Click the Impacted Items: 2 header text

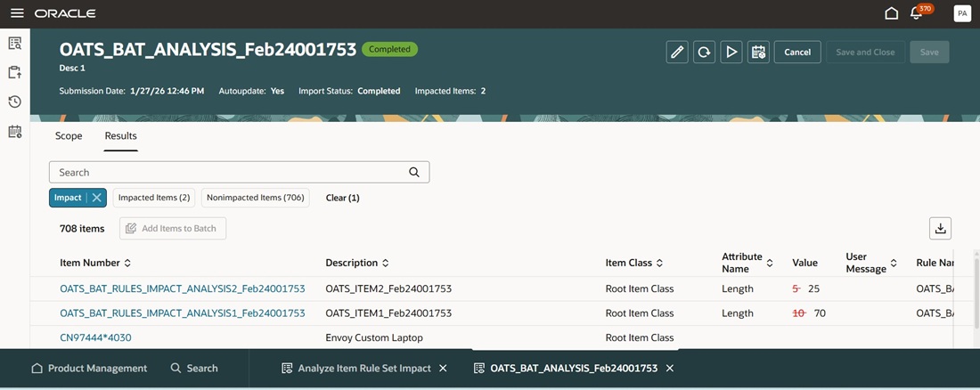tap(451, 91)
